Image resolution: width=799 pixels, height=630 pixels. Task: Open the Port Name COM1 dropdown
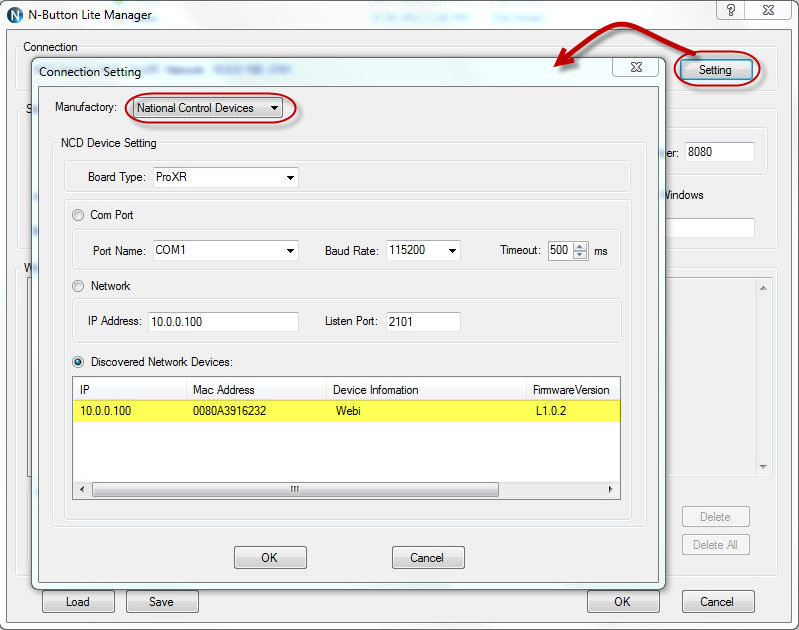226,250
